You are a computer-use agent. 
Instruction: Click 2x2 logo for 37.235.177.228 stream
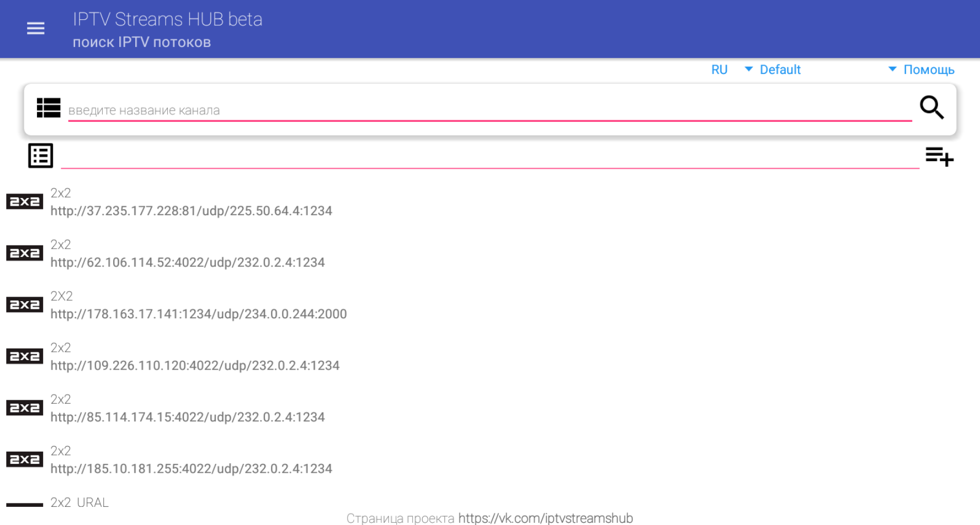click(x=25, y=202)
